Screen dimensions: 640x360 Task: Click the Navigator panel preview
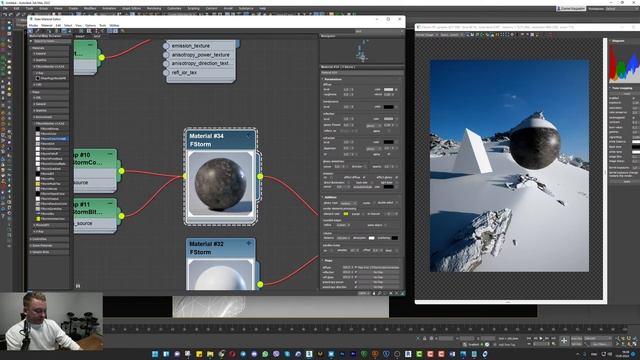tap(361, 51)
